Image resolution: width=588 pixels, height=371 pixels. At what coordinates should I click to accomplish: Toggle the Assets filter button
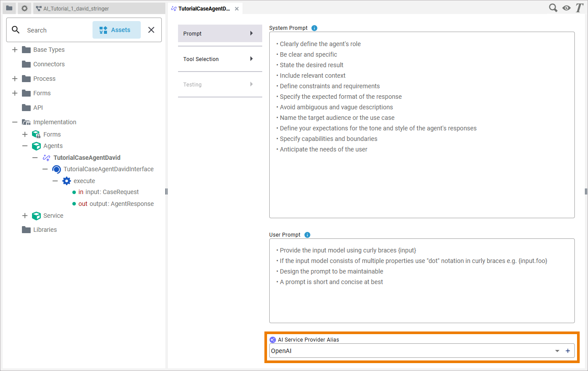pos(116,30)
